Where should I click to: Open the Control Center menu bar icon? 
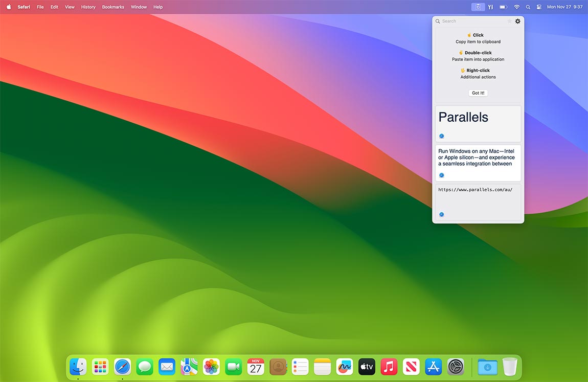(539, 7)
